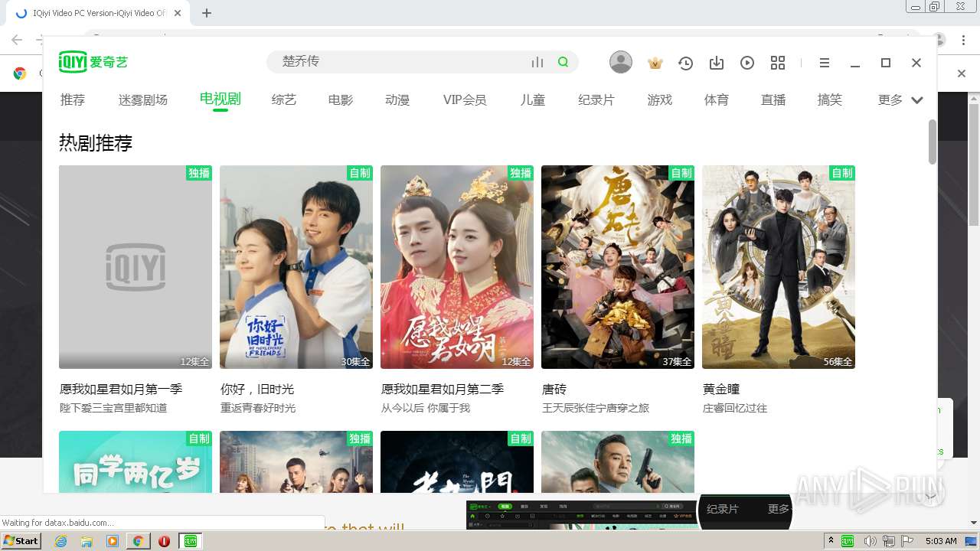This screenshot has width=980, height=551.
Task: Open 愿我如星君如月第一季 placeholder thumbnail
Action: click(x=136, y=267)
